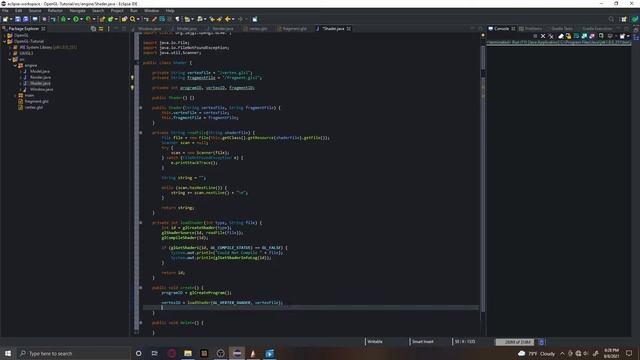Click the New file toolbar icon
The image size is (640, 360).
click(5, 19)
